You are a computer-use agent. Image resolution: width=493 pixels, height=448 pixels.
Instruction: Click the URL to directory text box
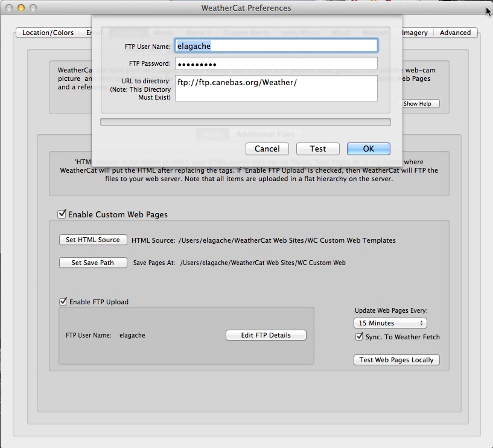tap(276, 88)
